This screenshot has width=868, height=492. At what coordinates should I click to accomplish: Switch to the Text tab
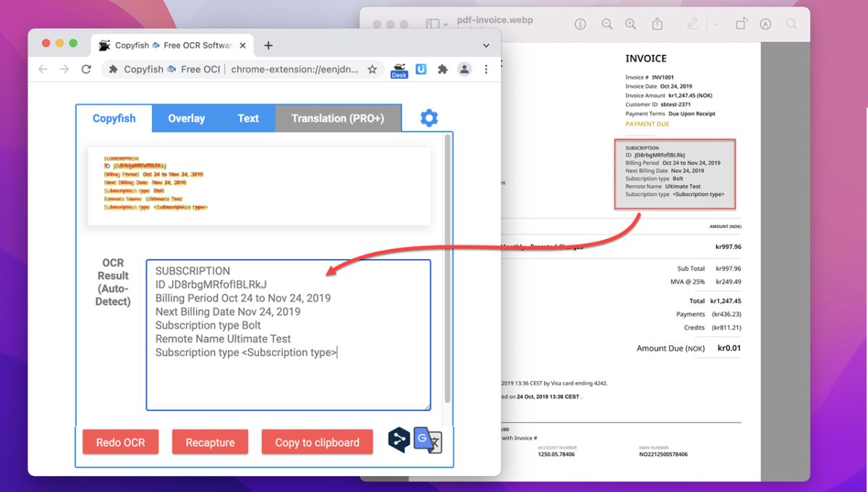[248, 119]
